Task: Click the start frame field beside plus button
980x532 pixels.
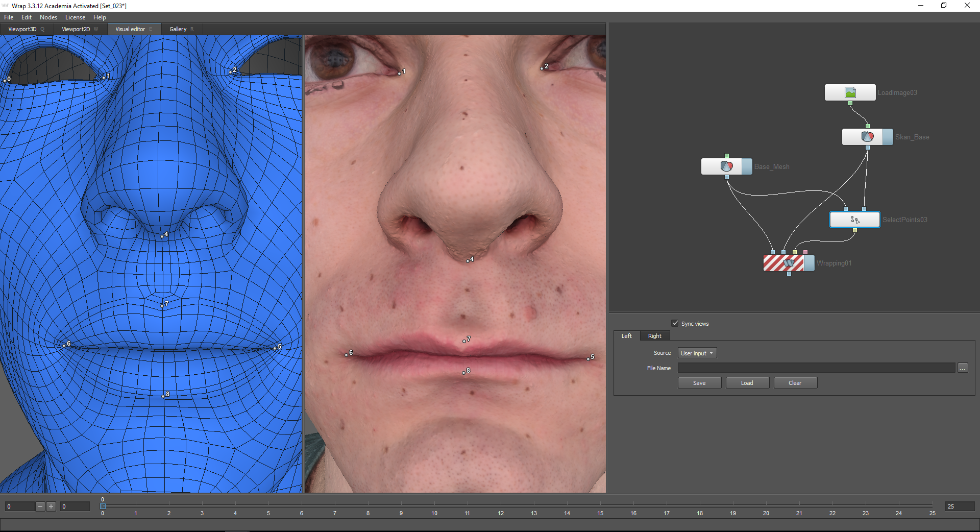Action: (75, 506)
